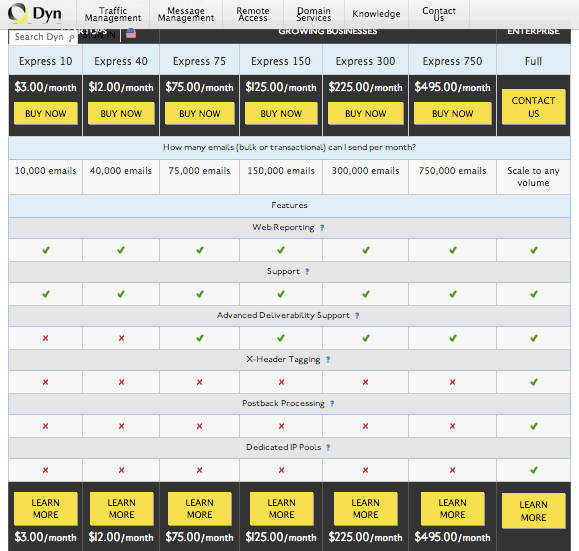579x551 pixels.
Task: Click the Dyn logo
Action: click(x=34, y=14)
